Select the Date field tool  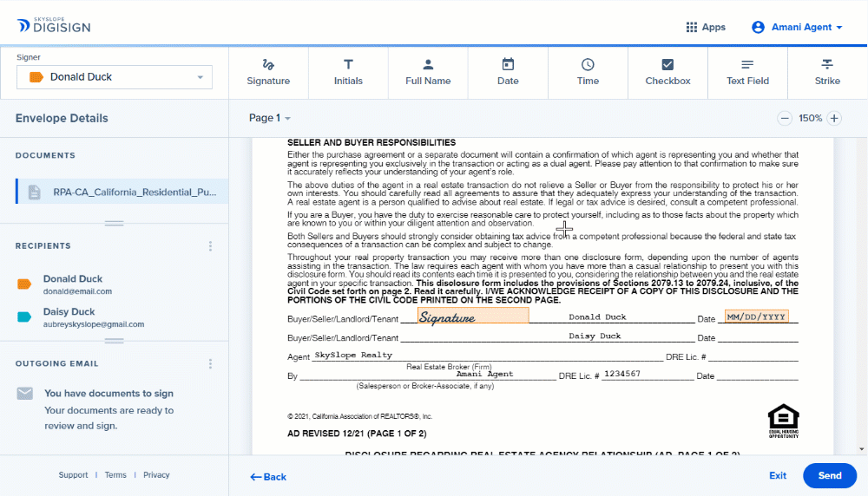coord(508,73)
